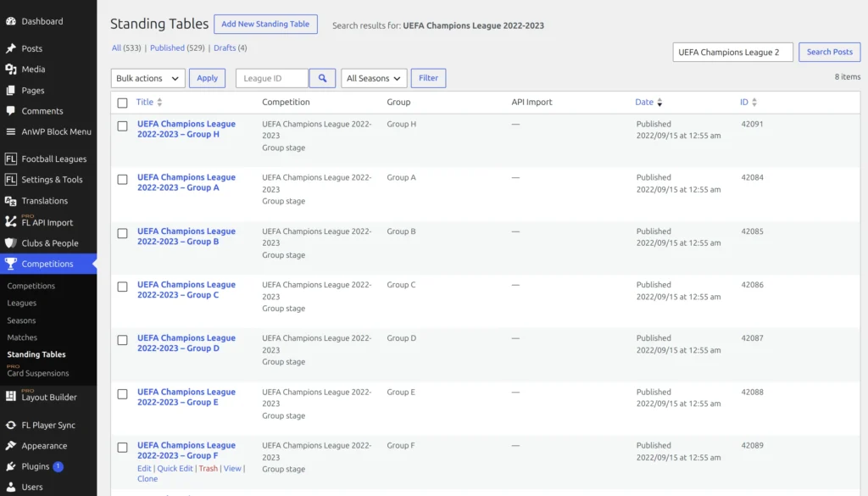This screenshot has width=868, height=496.
Task: Check the Group D row checkbox
Action: pos(122,340)
